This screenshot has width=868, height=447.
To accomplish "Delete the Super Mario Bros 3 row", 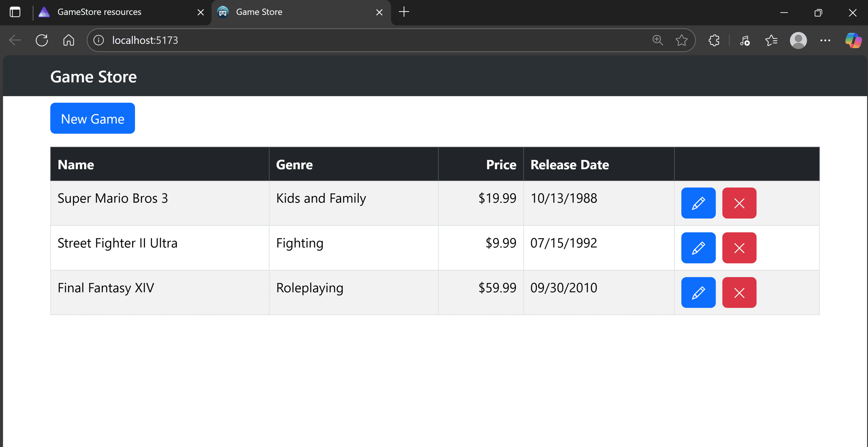I will [739, 203].
